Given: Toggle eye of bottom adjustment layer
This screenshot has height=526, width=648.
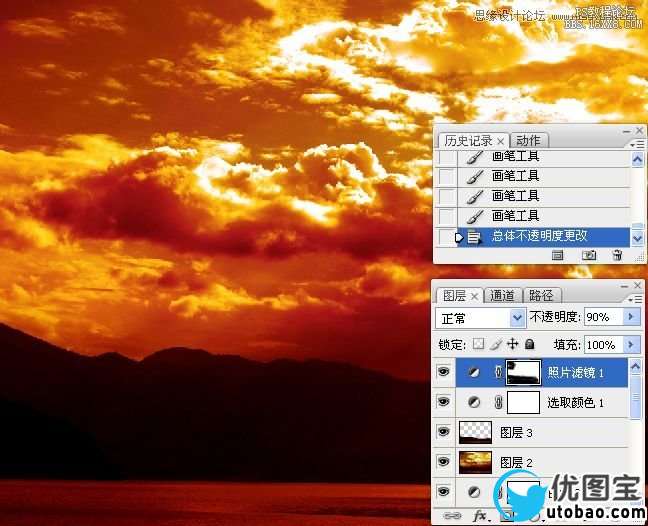Looking at the screenshot, I should pos(443,492).
